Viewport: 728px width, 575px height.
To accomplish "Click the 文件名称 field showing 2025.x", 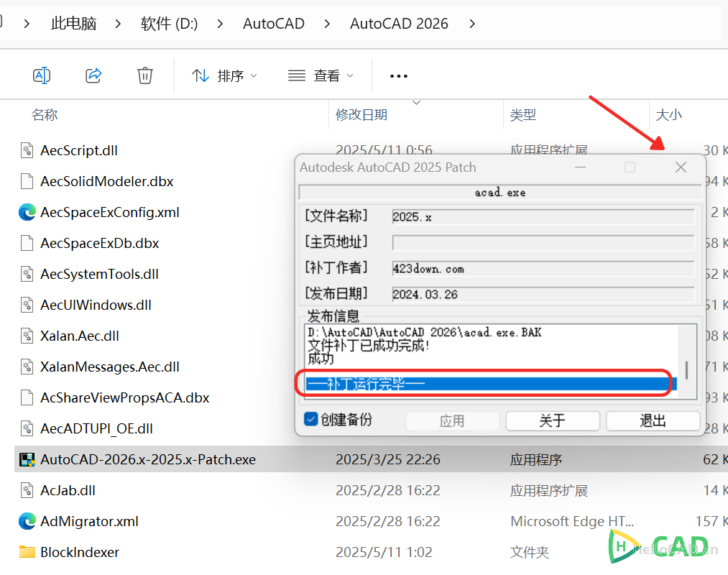I will pyautogui.click(x=543, y=217).
